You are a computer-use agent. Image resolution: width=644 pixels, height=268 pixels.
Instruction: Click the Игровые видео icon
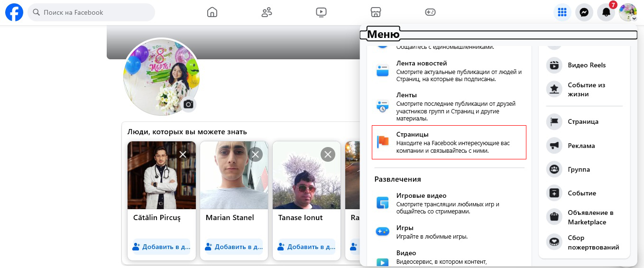382,203
